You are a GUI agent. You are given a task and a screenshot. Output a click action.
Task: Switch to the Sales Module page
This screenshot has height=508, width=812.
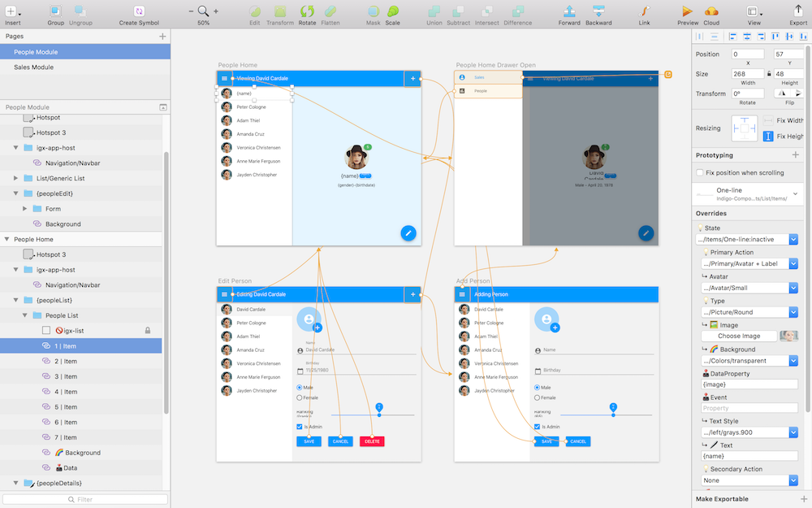coord(33,67)
